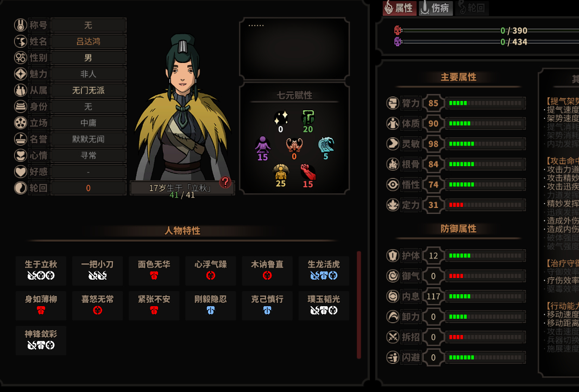Click the 拆招 crossed-swords icon
The height and width of the screenshot is (392, 579).
[x=393, y=337]
